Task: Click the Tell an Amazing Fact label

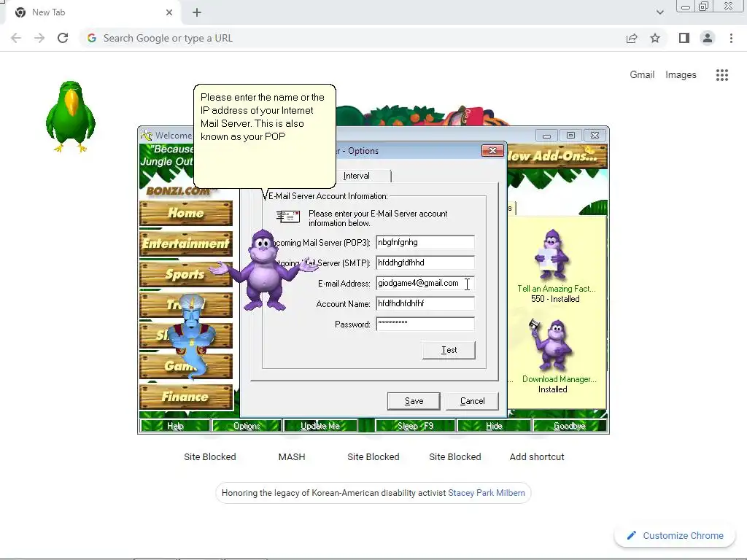Action: [x=557, y=289]
